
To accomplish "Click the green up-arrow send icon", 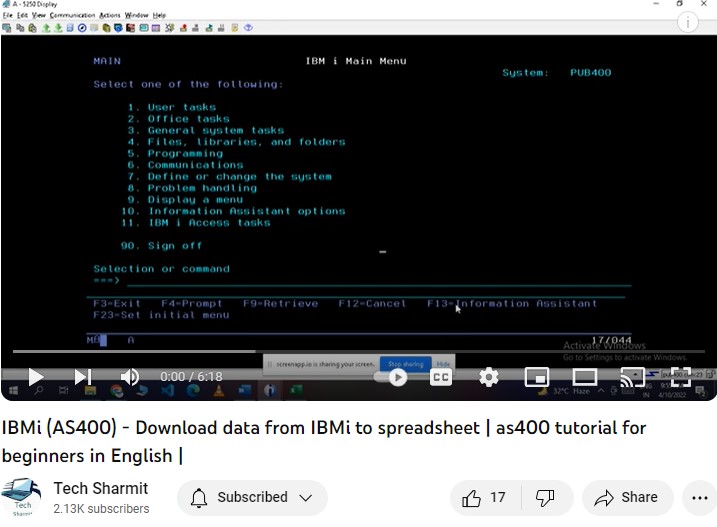I will 46,28.
